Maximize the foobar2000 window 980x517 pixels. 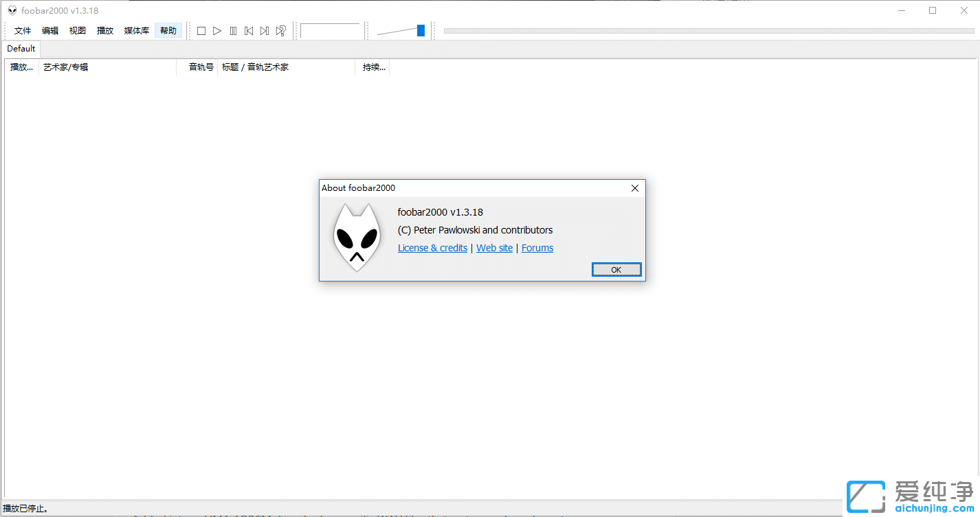click(x=933, y=10)
